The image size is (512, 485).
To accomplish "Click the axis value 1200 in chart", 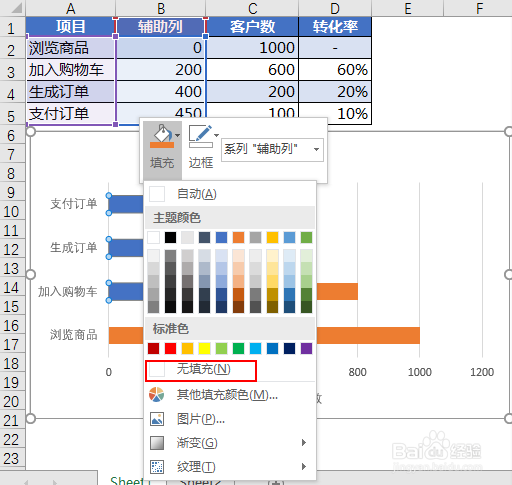I will (482, 372).
